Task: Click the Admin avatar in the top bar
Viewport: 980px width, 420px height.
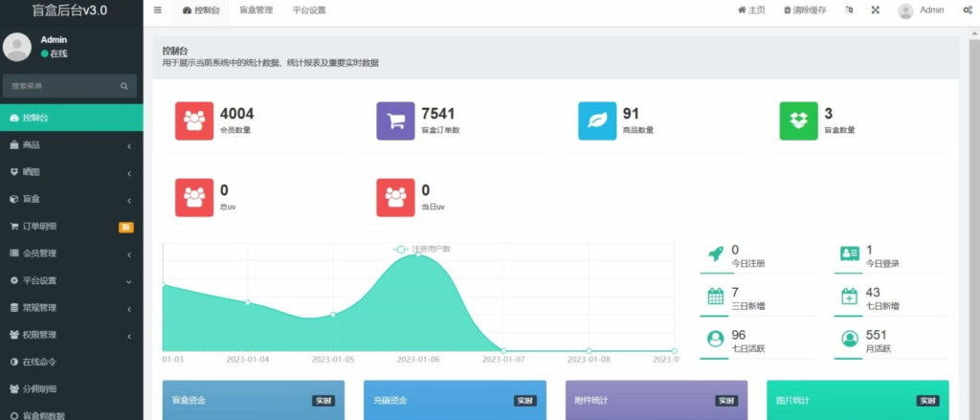Action: [905, 11]
